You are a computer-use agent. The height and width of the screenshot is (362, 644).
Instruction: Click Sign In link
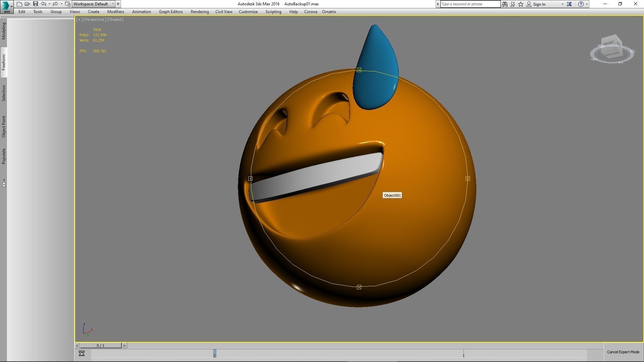point(539,4)
